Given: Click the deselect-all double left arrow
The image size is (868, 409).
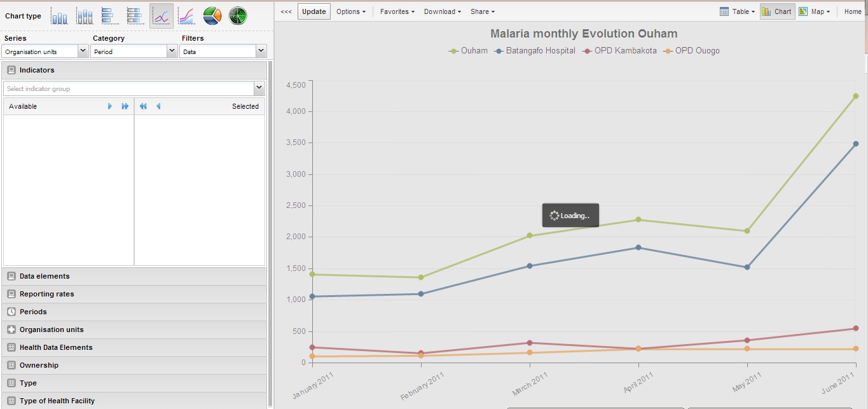Looking at the screenshot, I should (x=143, y=106).
